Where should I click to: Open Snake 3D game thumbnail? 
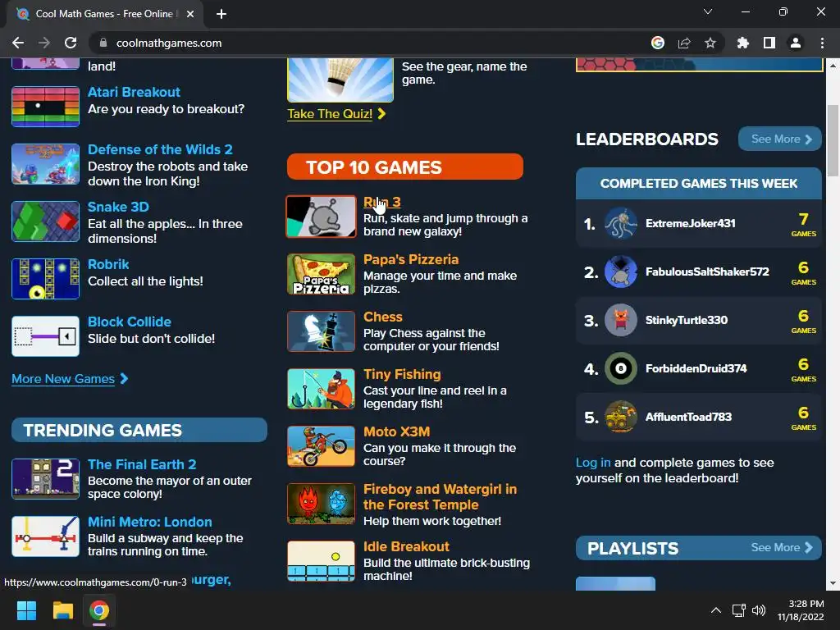tap(46, 221)
